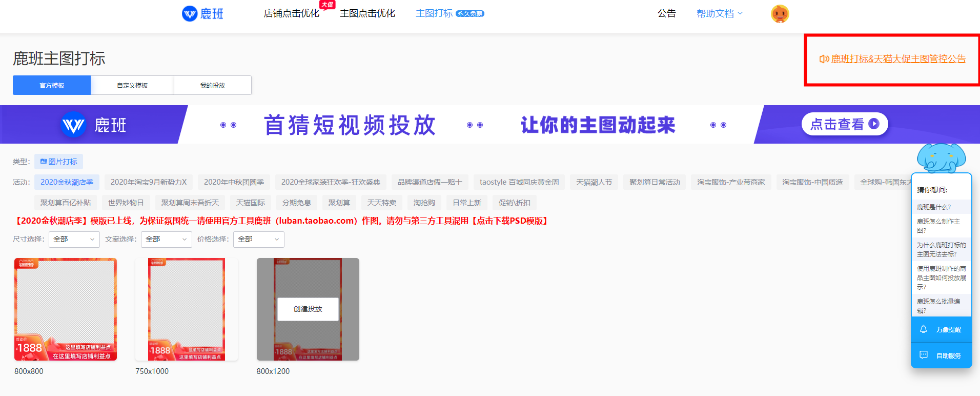Choose 淘抢购 activity tag
The width and height of the screenshot is (980, 396).
pos(424,203)
